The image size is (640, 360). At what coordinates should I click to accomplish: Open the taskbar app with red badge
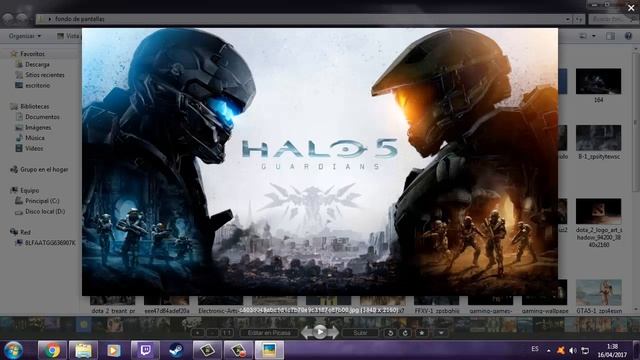pyautogui.click(x=238, y=350)
